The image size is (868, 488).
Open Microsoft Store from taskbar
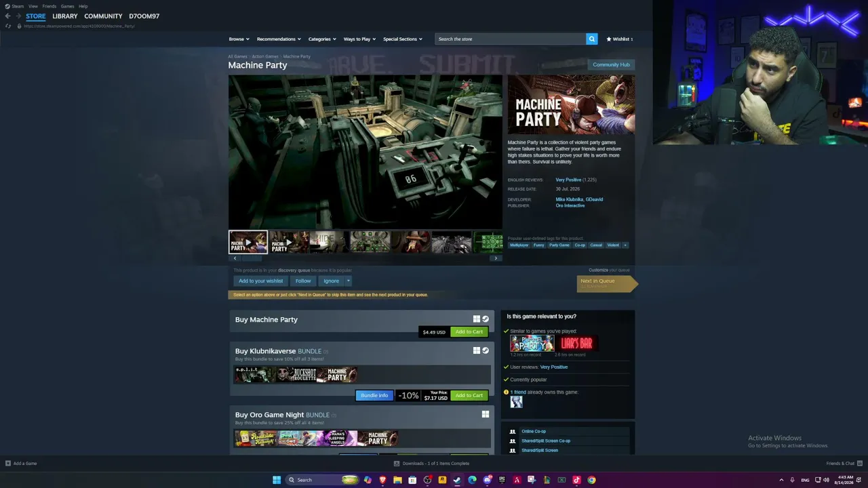coord(412,480)
